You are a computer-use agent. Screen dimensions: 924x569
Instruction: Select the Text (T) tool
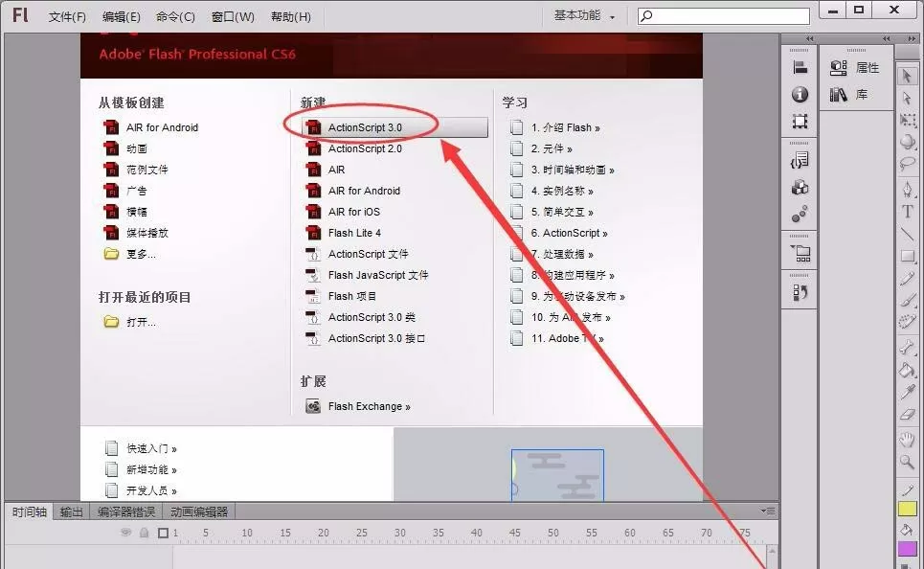tap(908, 212)
